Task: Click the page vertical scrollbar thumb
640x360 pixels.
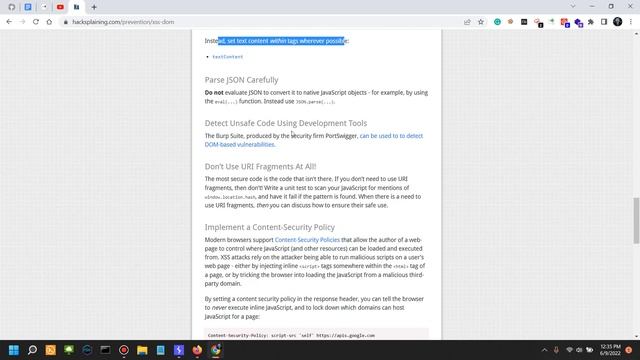Action: click(x=636, y=220)
